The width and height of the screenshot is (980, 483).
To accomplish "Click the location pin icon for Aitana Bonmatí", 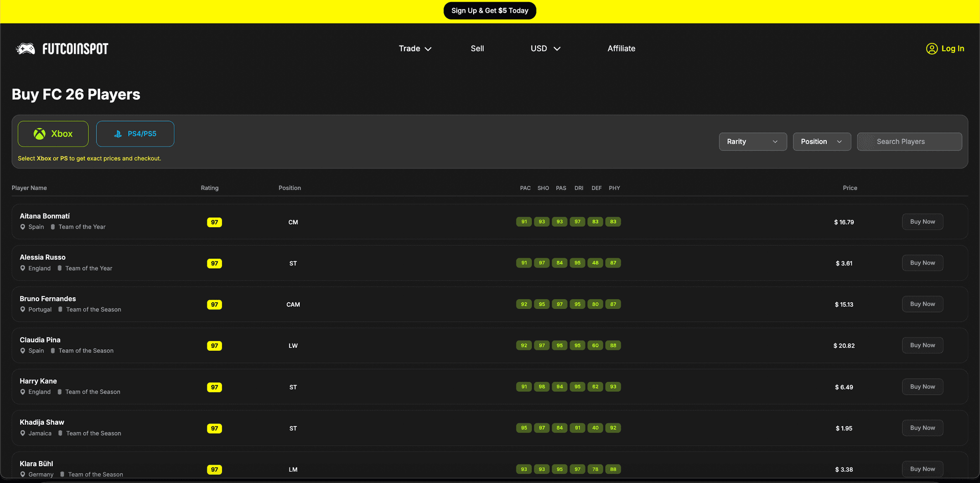I will click(x=22, y=227).
